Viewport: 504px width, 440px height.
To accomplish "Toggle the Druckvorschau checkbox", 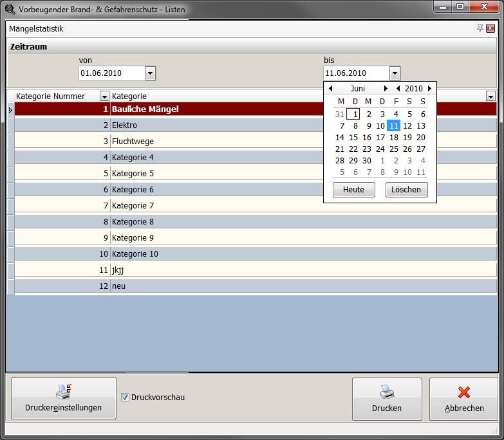I will pyautogui.click(x=125, y=398).
